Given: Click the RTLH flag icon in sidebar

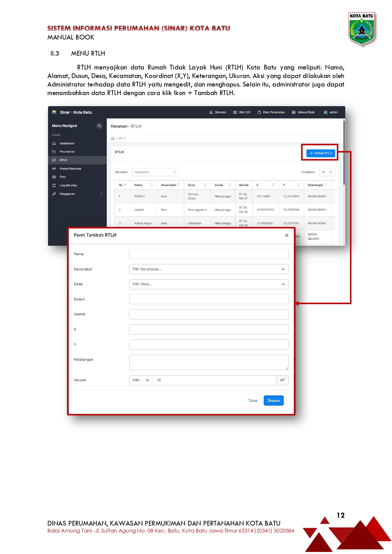Looking at the screenshot, I should click(54, 160).
